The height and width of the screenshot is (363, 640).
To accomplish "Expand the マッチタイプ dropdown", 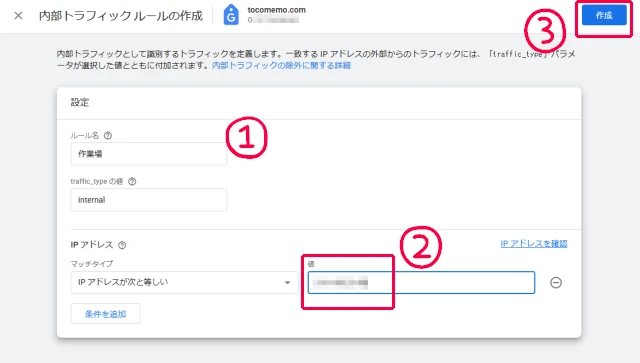I will tap(184, 282).
